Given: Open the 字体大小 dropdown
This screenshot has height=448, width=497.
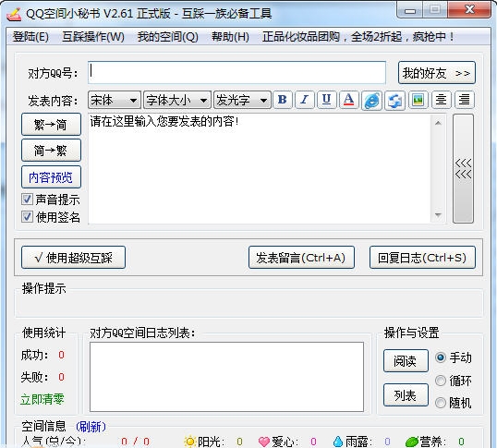Looking at the screenshot, I should (x=176, y=101).
